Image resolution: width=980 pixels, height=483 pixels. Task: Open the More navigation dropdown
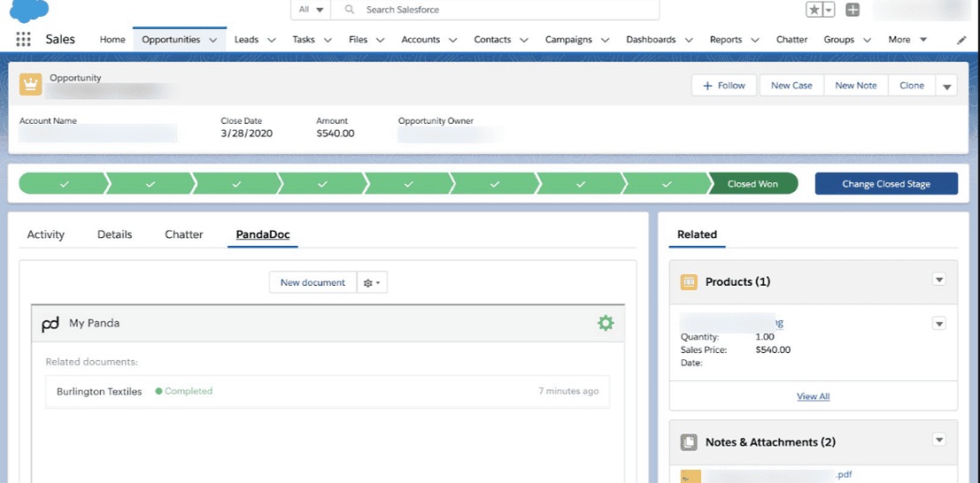[907, 39]
